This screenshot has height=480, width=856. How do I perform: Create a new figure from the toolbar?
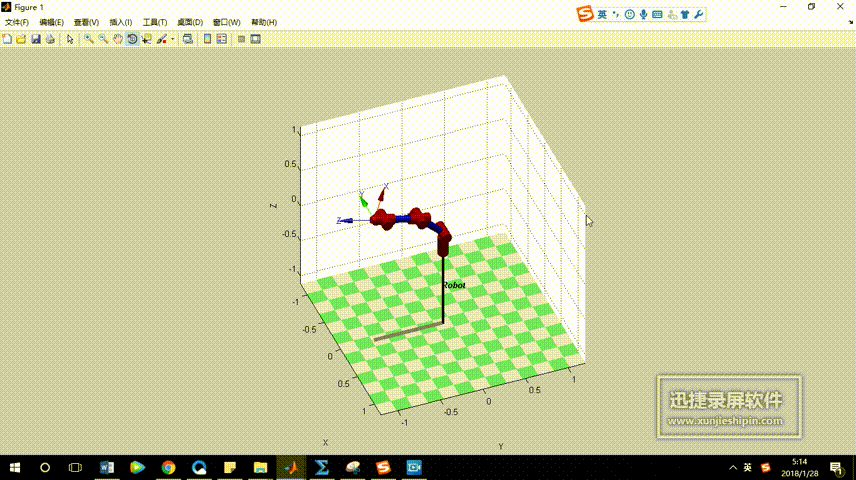(7, 39)
